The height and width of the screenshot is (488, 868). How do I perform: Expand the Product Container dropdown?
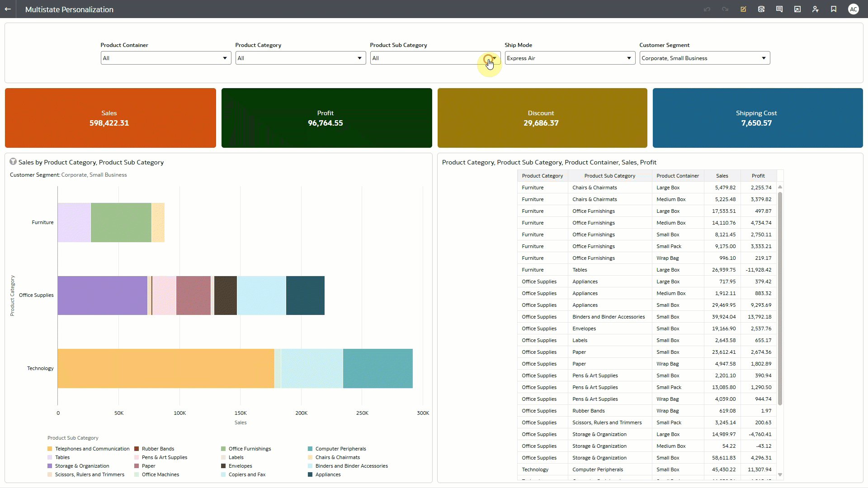coord(225,58)
